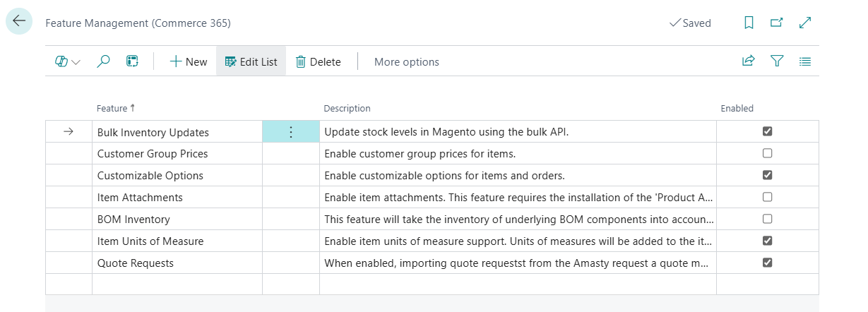The height and width of the screenshot is (312, 868).
Task: Click the share icon
Action: (748, 61)
